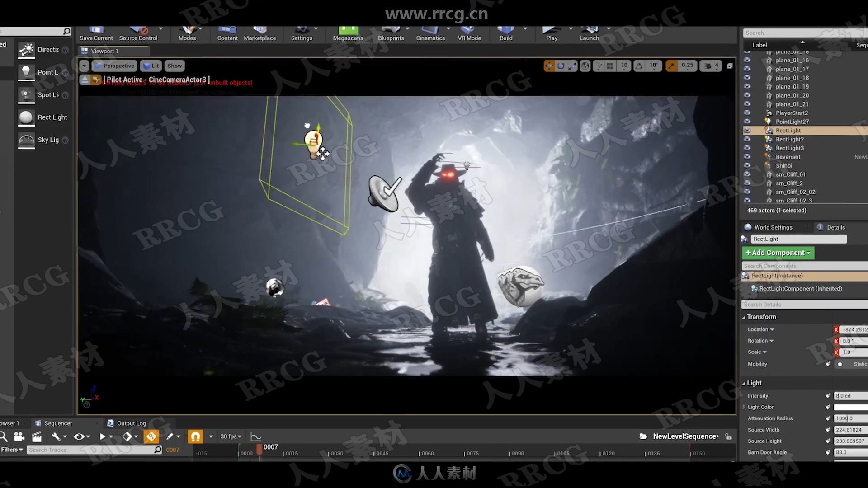Click Add Component button in Details

point(778,253)
